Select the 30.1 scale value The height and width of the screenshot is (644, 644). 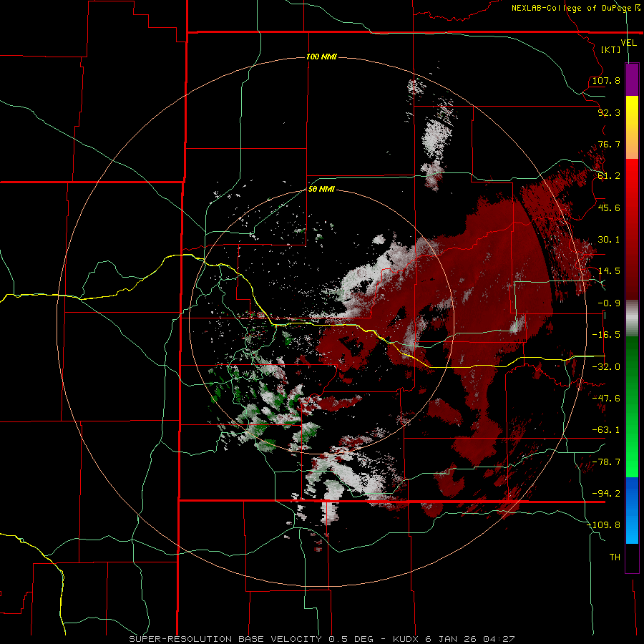609,240
